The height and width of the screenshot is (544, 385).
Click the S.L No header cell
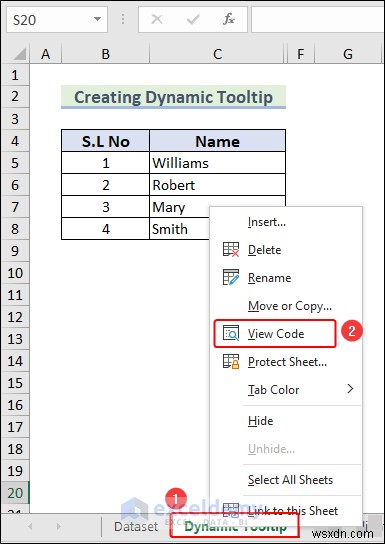pyautogui.click(x=105, y=141)
